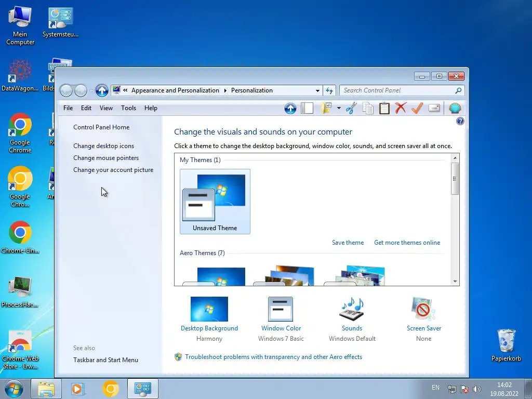The height and width of the screenshot is (399, 532).
Task: Click the search magnifier icon
Action: tap(458, 90)
